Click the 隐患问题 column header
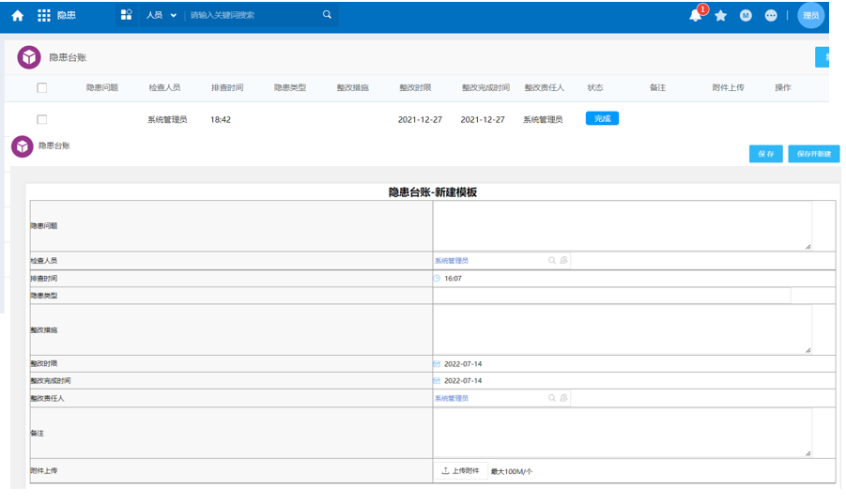This screenshot has width=846, height=504. click(102, 87)
